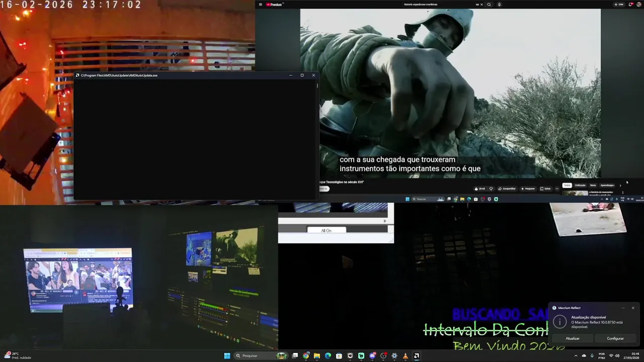Click the YouTube Premium logo
The height and width of the screenshot is (362, 644).
275,5
